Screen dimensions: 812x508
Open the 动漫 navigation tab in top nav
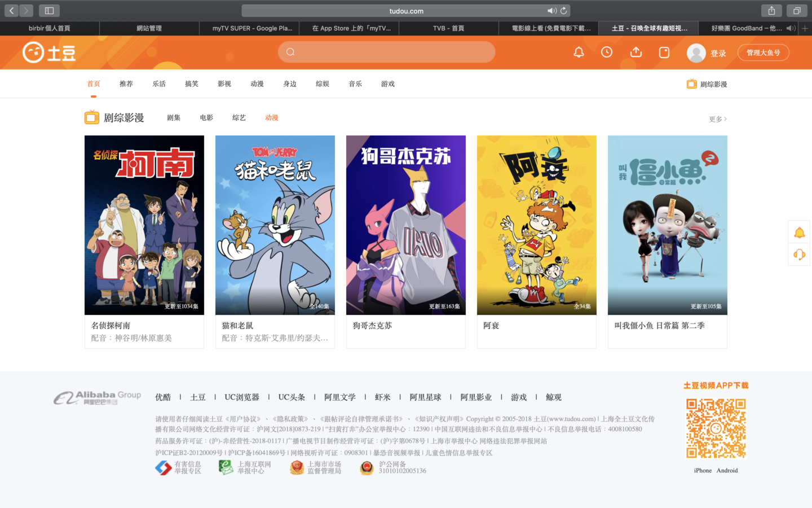pos(257,84)
